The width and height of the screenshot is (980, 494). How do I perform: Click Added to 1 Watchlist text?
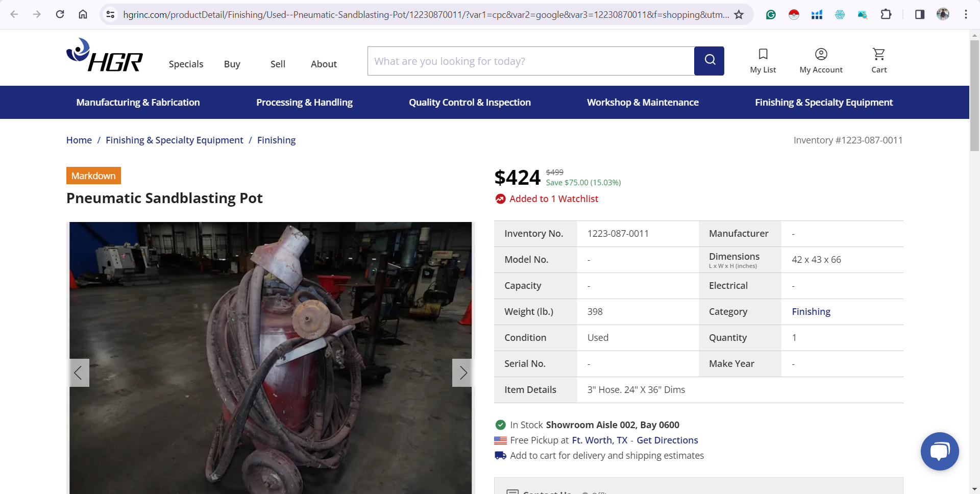pyautogui.click(x=554, y=199)
